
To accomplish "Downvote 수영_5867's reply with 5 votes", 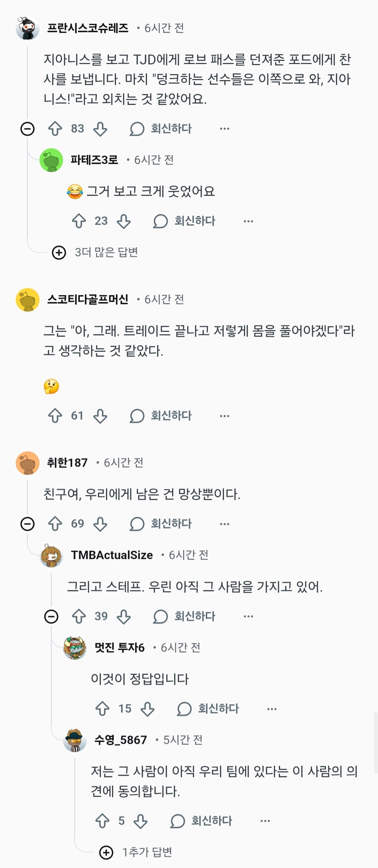I will [140, 821].
